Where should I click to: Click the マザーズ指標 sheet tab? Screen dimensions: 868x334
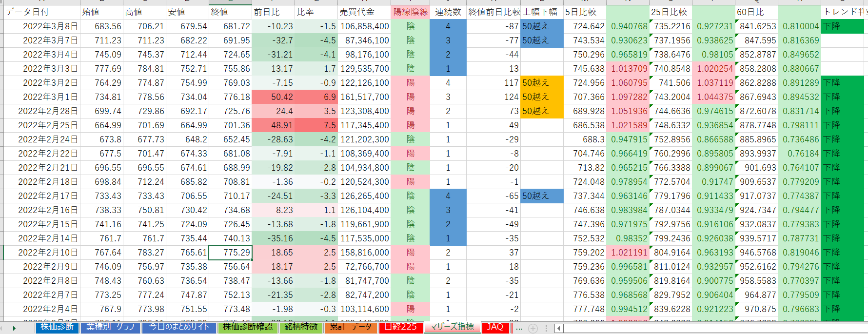pos(452,327)
